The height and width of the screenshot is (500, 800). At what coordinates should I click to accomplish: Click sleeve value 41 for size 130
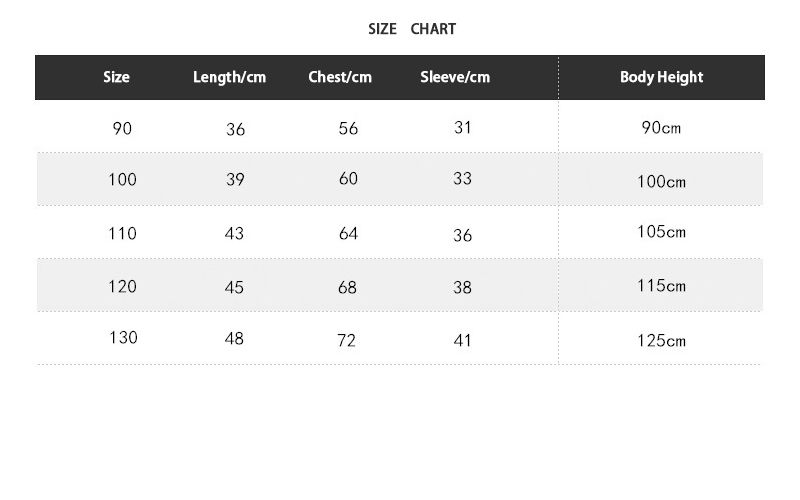coord(462,340)
